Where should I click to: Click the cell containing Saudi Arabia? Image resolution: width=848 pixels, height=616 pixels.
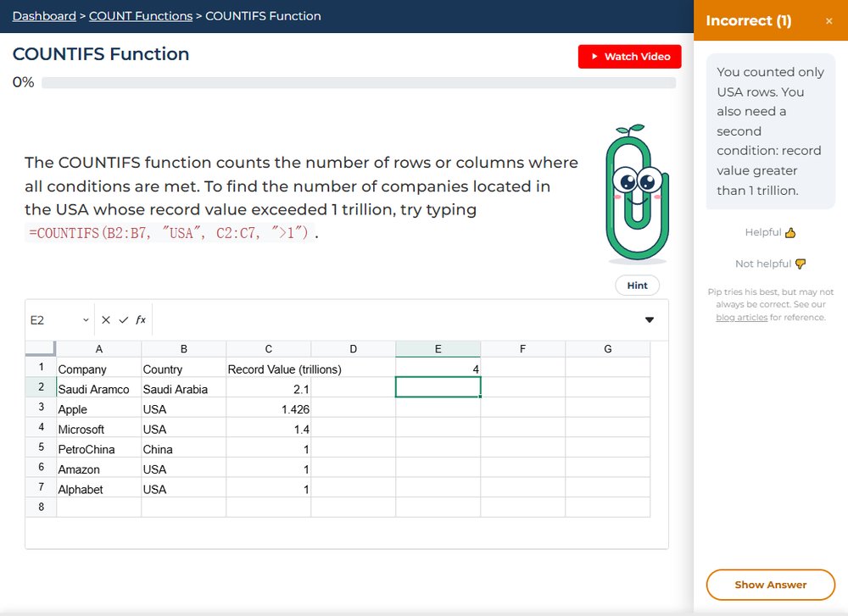184,387
